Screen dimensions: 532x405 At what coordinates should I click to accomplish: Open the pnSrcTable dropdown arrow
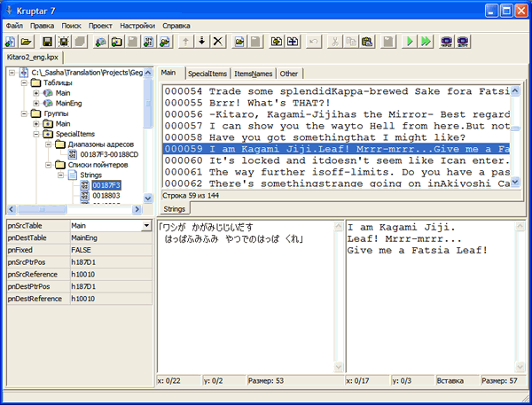(146, 226)
